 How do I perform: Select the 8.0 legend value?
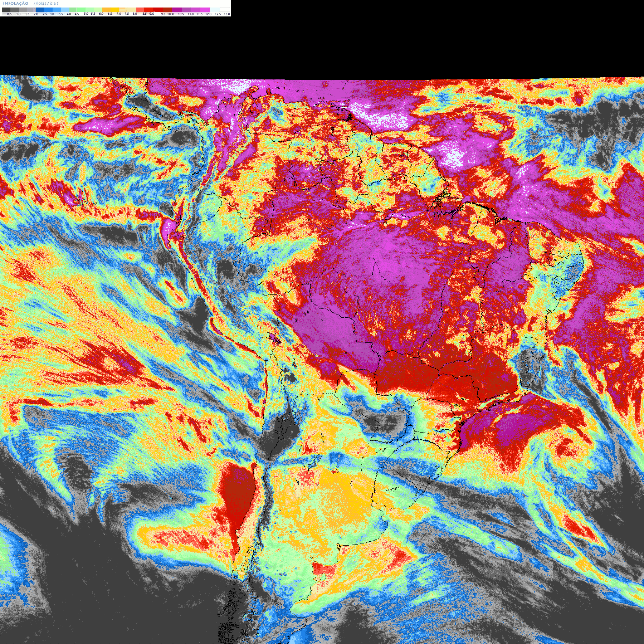(x=135, y=14)
